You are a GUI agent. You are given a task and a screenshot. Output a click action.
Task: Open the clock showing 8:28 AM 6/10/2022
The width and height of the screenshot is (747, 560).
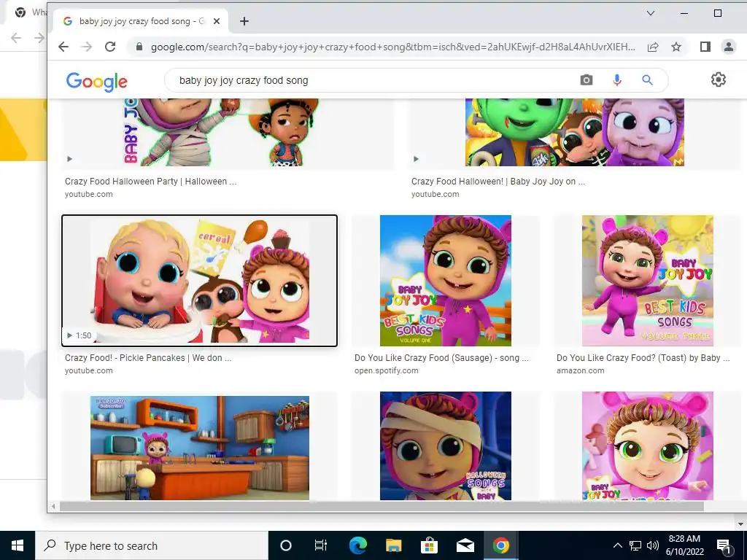(684, 545)
